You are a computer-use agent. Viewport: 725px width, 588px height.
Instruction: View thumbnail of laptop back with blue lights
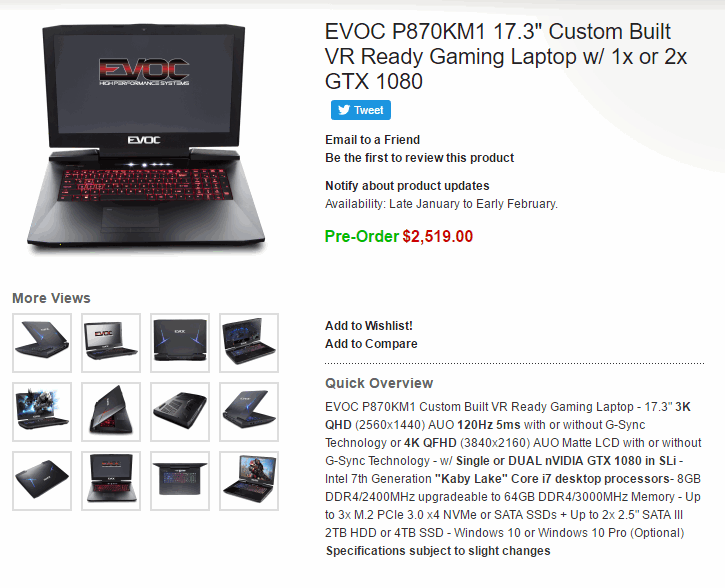pos(180,343)
